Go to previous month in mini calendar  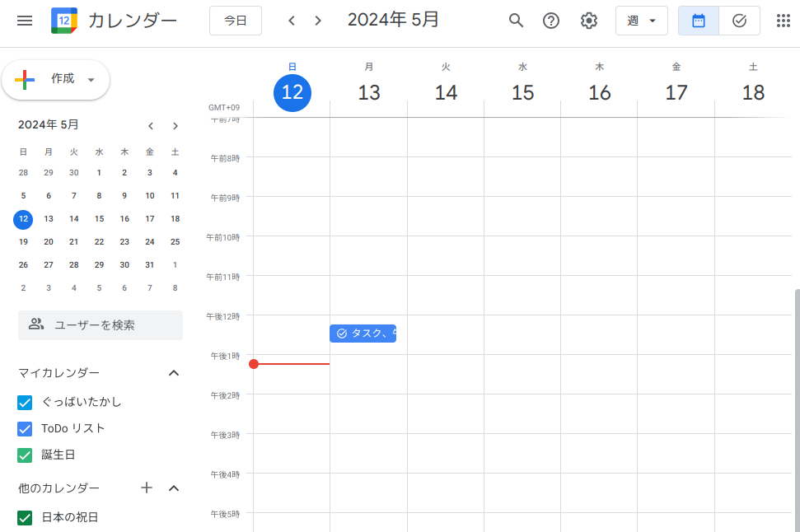[151, 125]
